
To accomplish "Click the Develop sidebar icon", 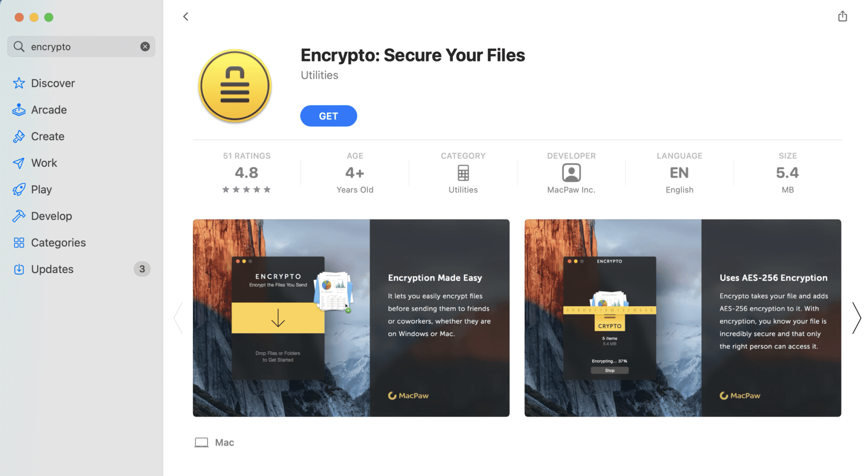I will click(x=19, y=216).
